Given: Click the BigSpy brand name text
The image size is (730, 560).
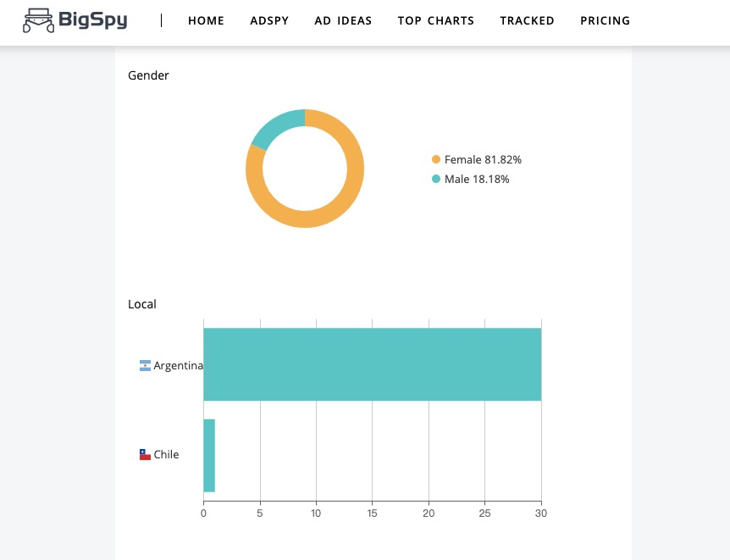Looking at the screenshot, I should coord(92,20).
